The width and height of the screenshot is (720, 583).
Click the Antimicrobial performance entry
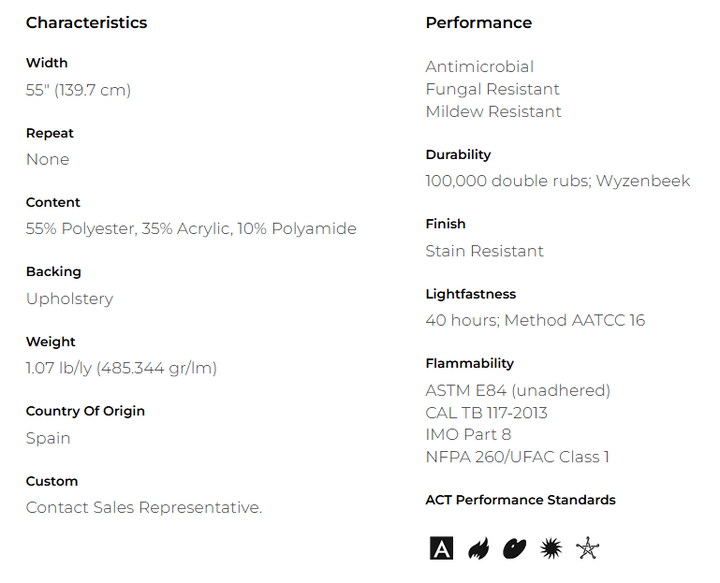click(x=480, y=67)
